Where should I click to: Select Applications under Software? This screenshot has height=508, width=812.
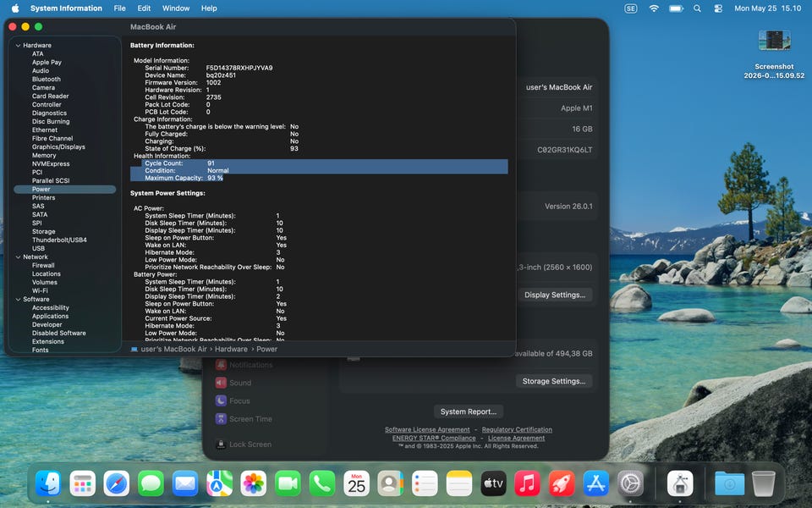[50, 316]
